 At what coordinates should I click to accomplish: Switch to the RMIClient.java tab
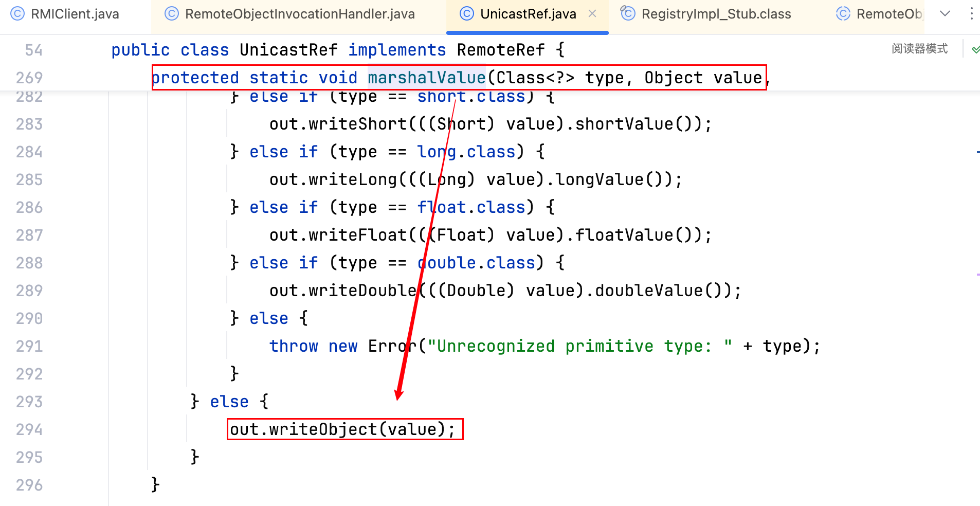(75, 14)
